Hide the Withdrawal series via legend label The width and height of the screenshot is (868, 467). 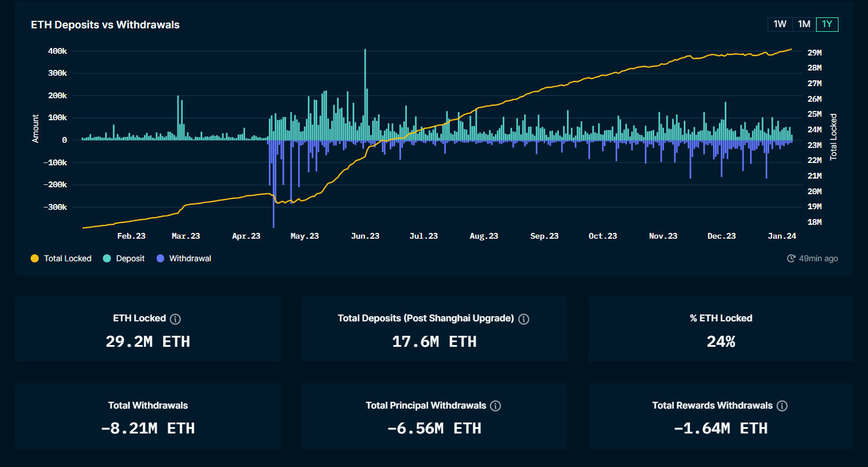coord(190,258)
